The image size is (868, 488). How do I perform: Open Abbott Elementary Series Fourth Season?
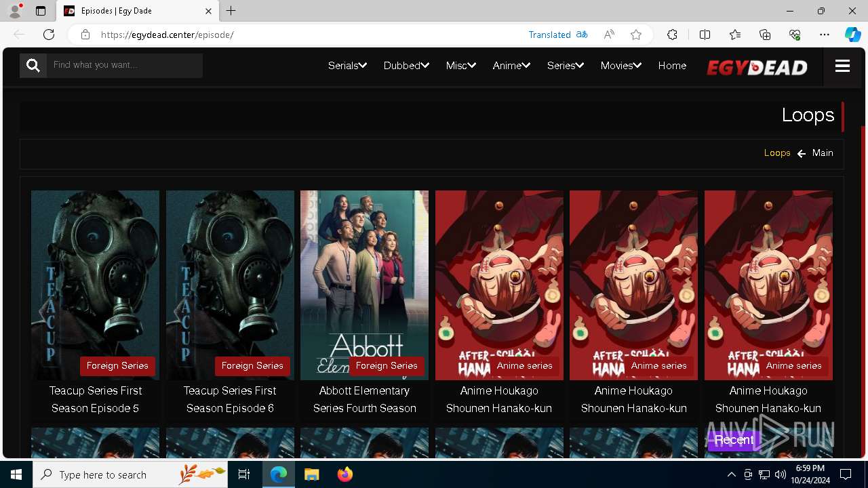[x=365, y=399]
